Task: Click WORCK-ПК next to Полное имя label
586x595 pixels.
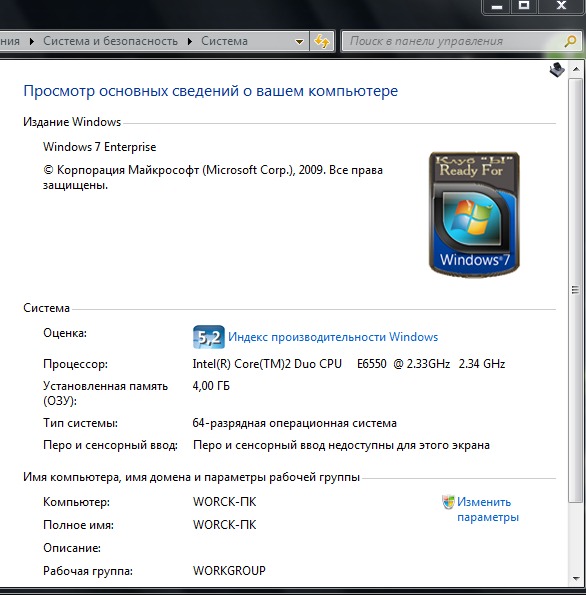Action: [224, 525]
